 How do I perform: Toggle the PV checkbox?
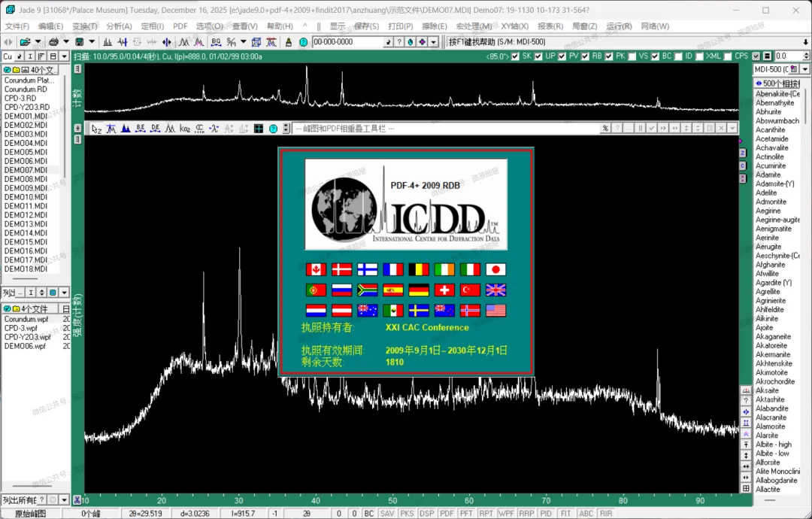coord(562,56)
